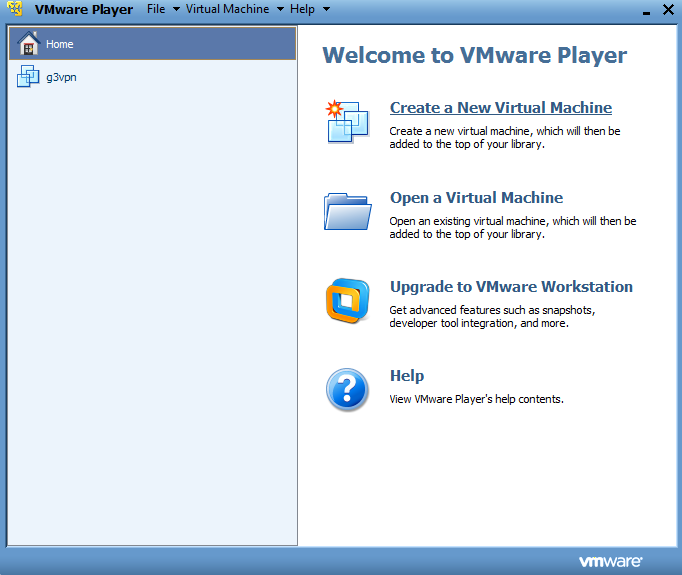Follow the Create a New Virtual Machine link

500,108
